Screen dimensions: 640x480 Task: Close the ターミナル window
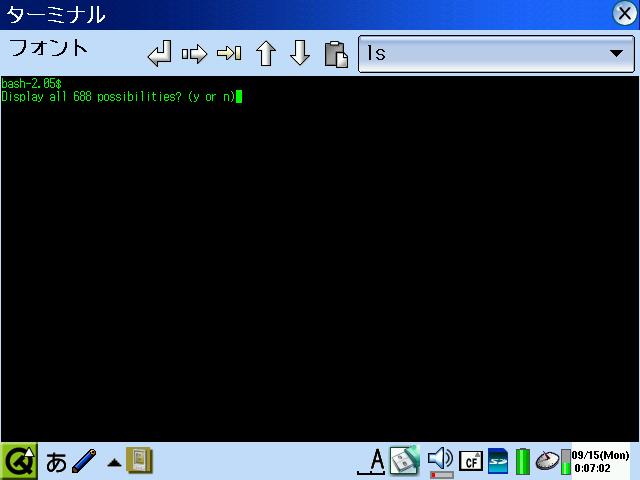624,13
